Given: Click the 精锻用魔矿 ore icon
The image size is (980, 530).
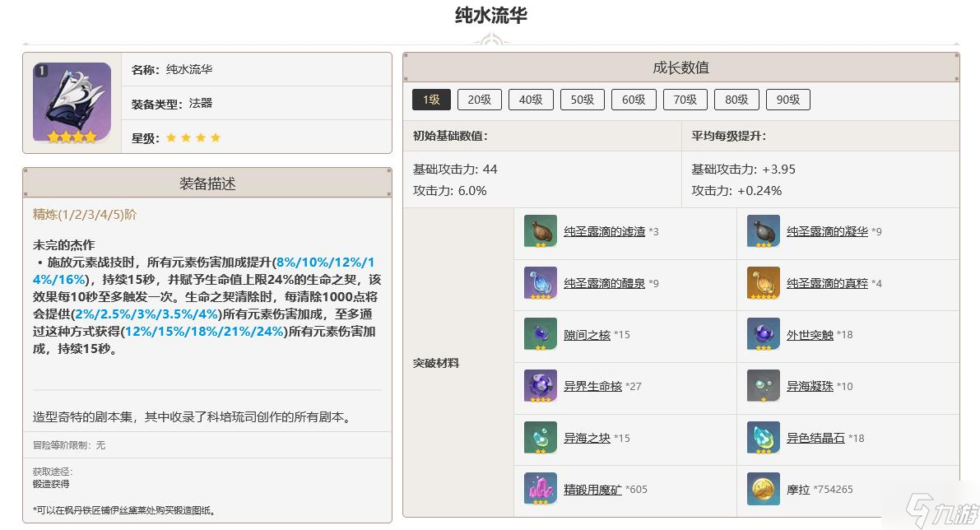Looking at the screenshot, I should click(540, 490).
